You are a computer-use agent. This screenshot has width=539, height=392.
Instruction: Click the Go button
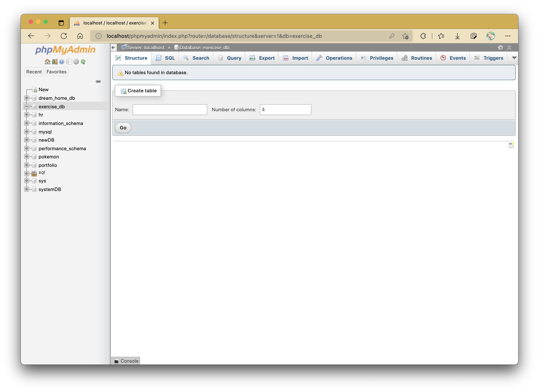pos(123,128)
